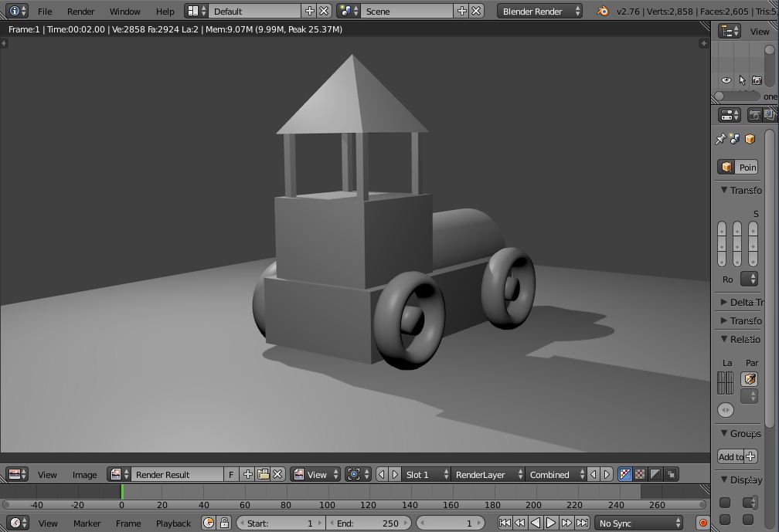Jump to the start of the frame range
The height and width of the screenshot is (532, 779).
(x=504, y=522)
